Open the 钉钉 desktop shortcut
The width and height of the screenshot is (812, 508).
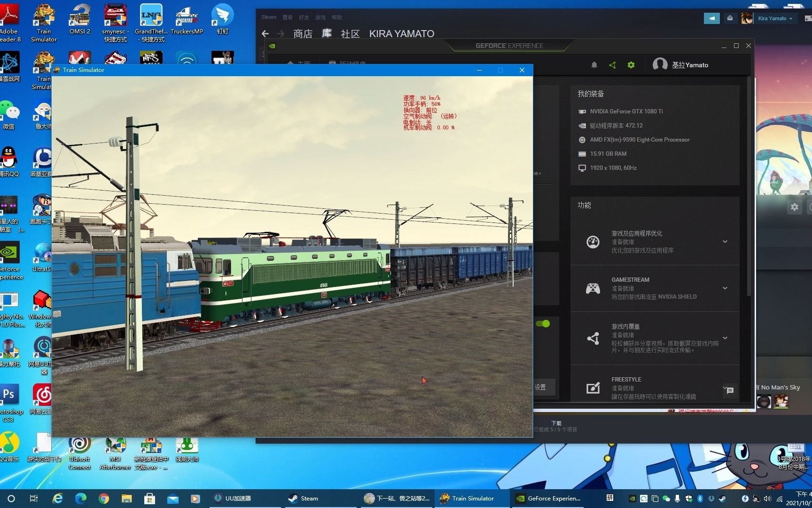tap(222, 20)
